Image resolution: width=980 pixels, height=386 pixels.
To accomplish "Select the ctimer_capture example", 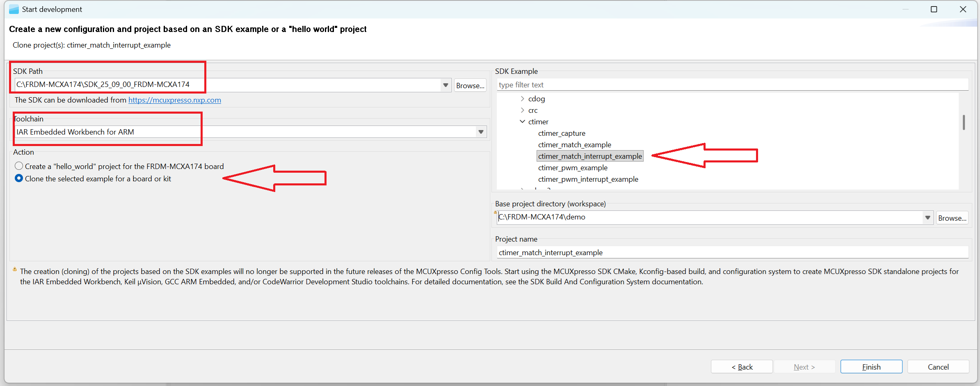I will click(x=562, y=133).
